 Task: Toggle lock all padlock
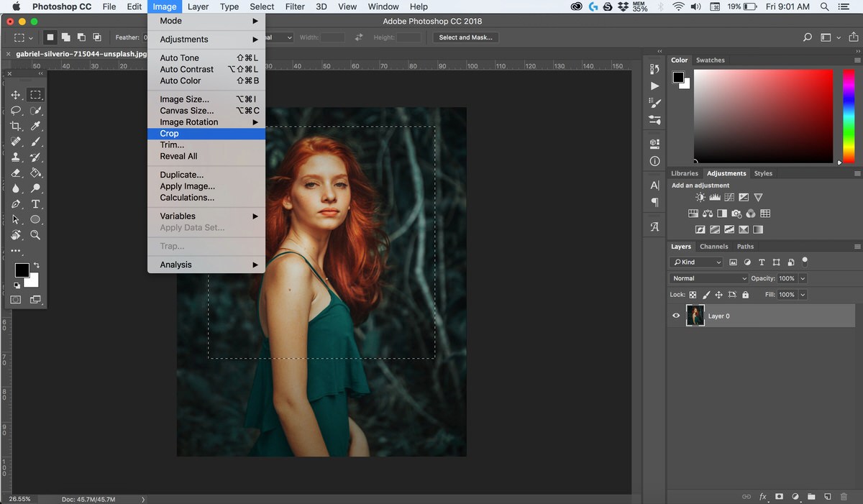[x=745, y=295]
